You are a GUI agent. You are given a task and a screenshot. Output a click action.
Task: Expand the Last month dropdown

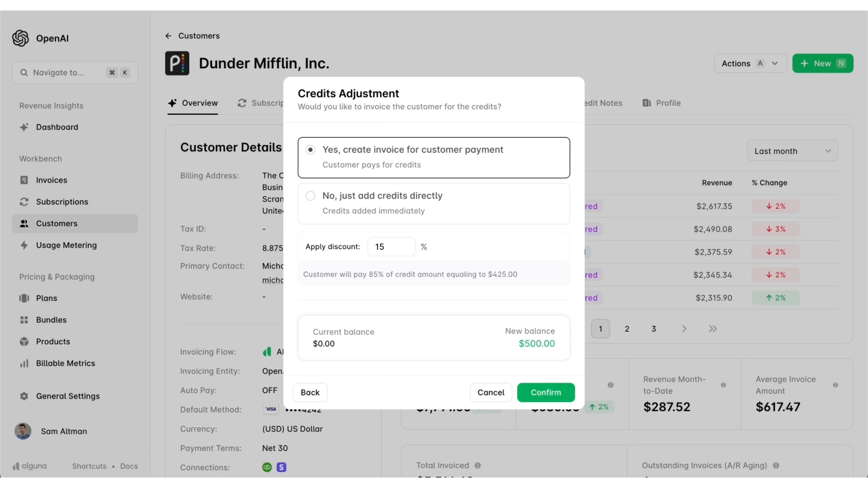tap(793, 151)
